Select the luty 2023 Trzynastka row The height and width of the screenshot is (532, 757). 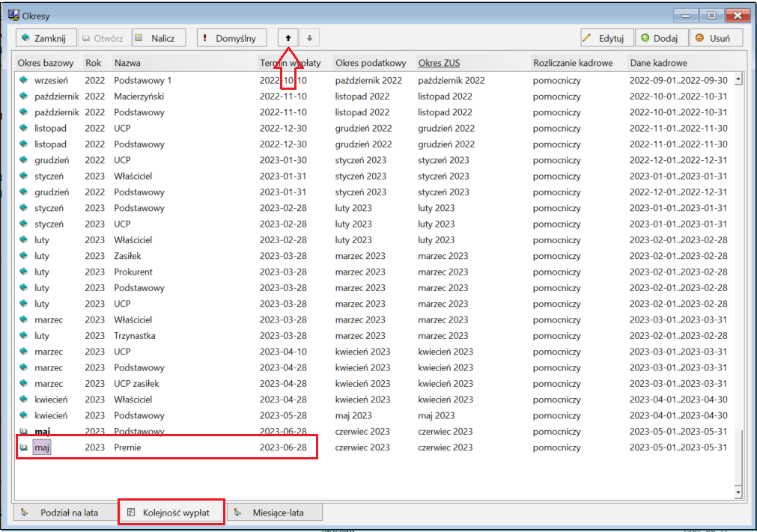(376, 336)
